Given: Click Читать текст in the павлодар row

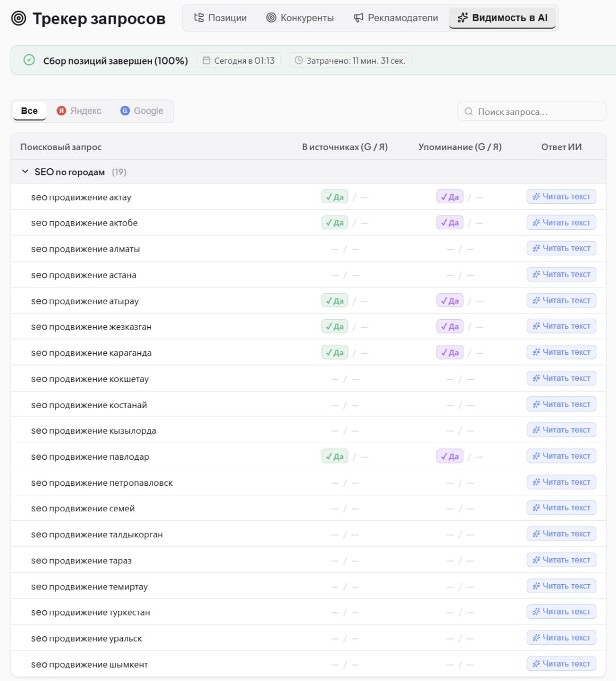Looking at the screenshot, I should coord(561,455).
